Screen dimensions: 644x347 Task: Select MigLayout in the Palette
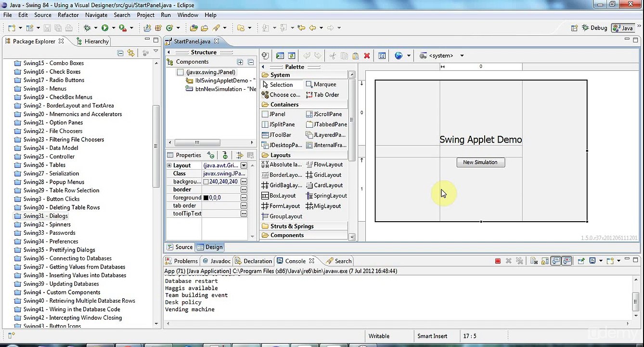(323, 206)
